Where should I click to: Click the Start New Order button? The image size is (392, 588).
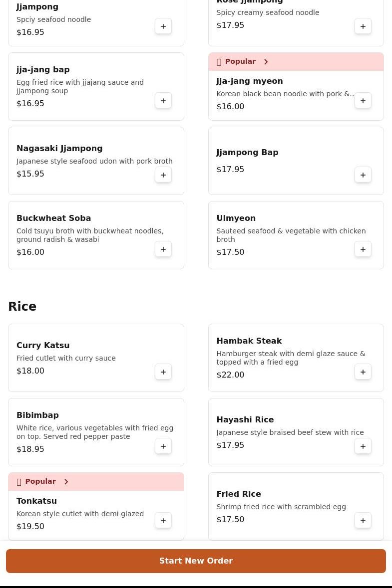[x=196, y=561]
